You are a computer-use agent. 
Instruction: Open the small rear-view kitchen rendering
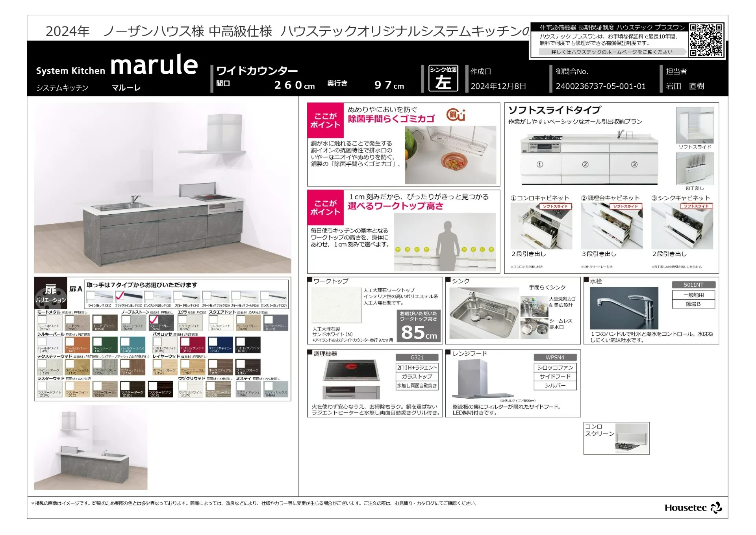[91, 448]
